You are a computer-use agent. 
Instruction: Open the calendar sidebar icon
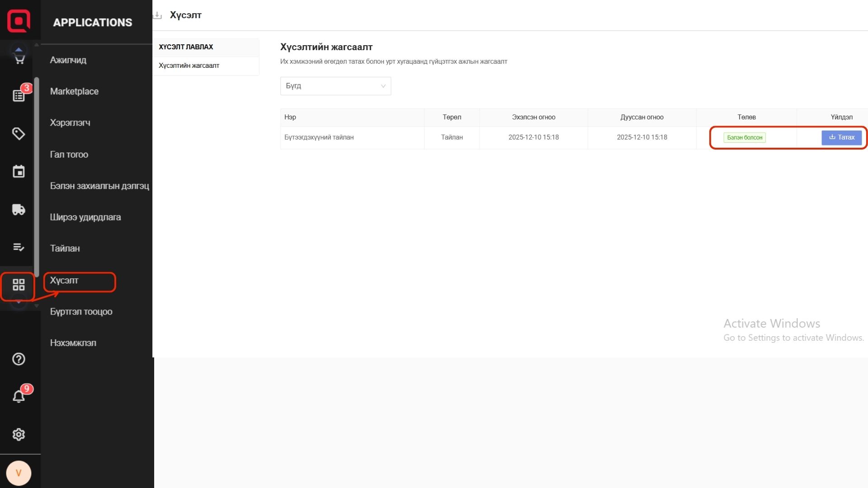19,172
